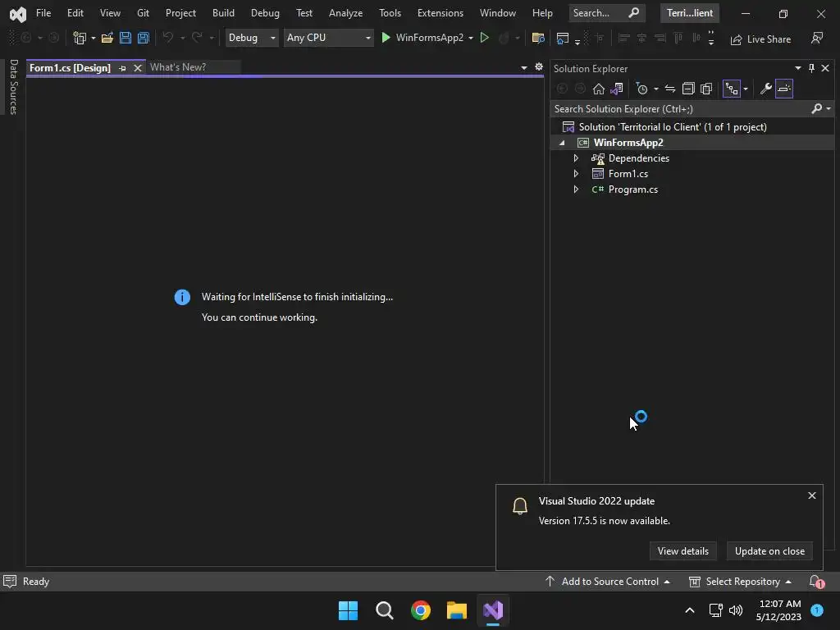Open the New Project dropdown arrow

pyautogui.click(x=94, y=38)
